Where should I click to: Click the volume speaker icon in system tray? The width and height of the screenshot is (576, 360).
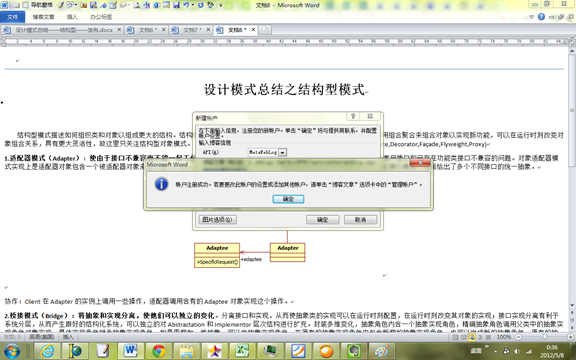517,351
